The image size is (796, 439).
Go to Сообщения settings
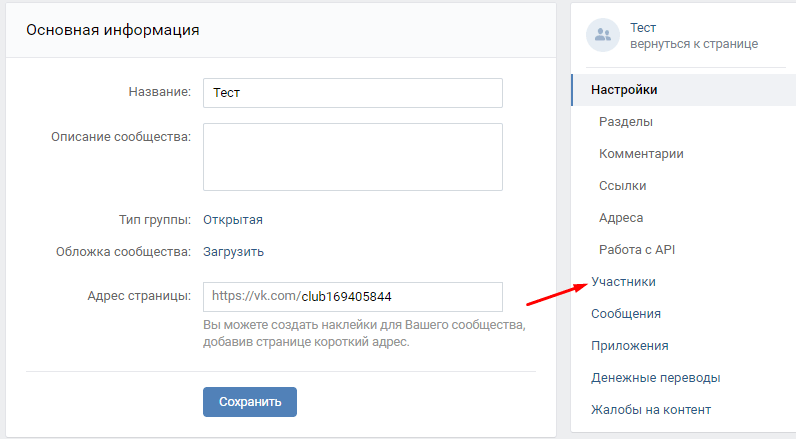tap(625, 314)
